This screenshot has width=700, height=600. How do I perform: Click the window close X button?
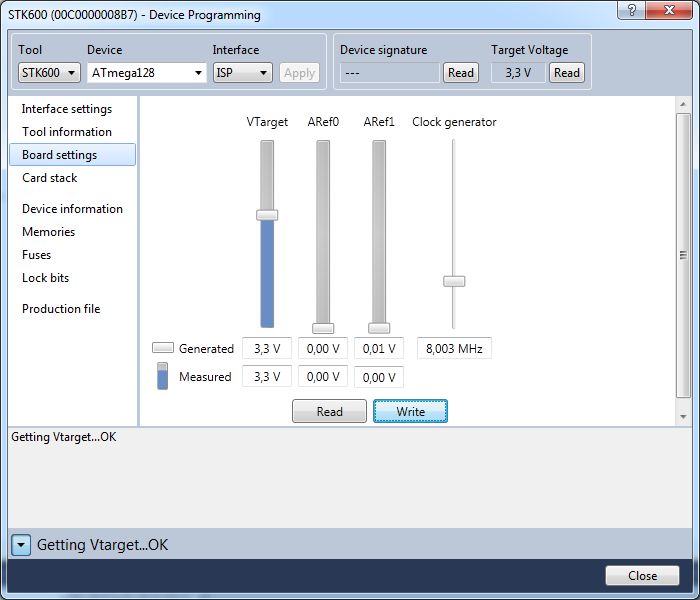tap(669, 10)
